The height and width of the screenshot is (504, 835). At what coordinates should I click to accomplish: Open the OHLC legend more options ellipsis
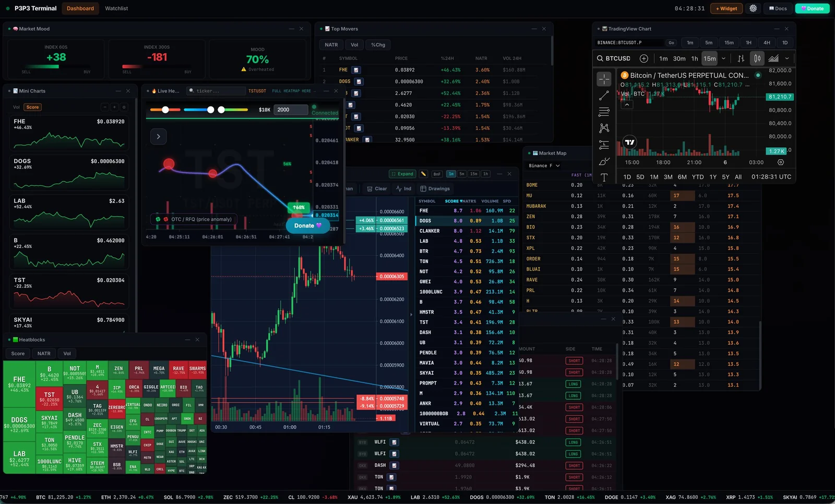[x=747, y=85]
